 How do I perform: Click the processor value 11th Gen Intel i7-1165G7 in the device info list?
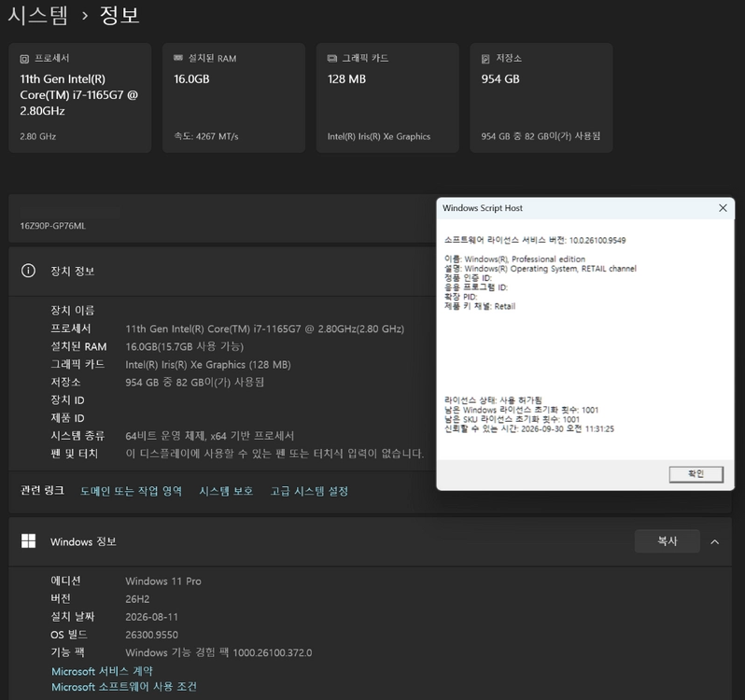(x=264, y=329)
